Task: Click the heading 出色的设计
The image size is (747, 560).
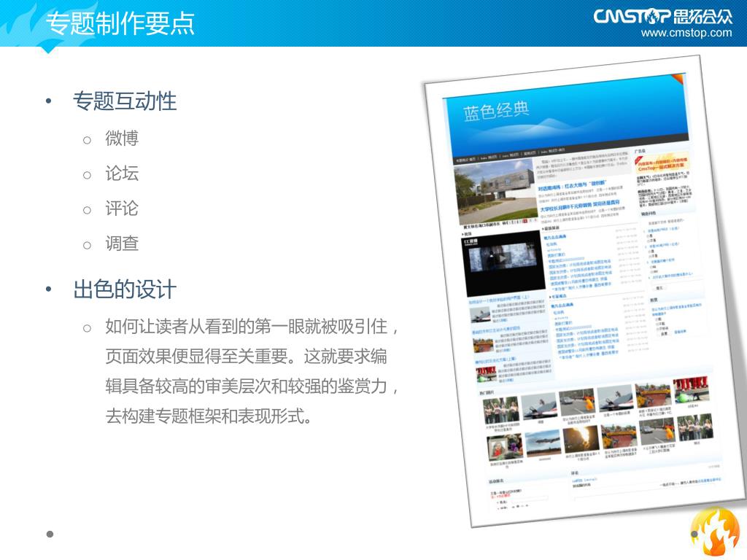Action: (x=125, y=289)
